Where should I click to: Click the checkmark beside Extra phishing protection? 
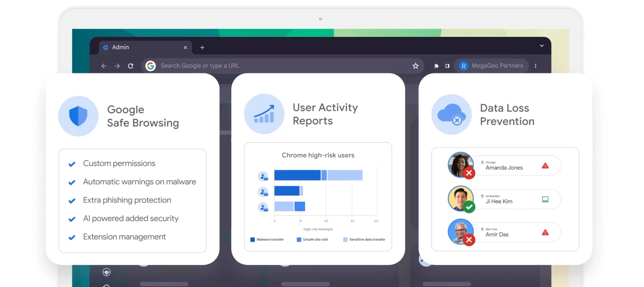coord(72,201)
